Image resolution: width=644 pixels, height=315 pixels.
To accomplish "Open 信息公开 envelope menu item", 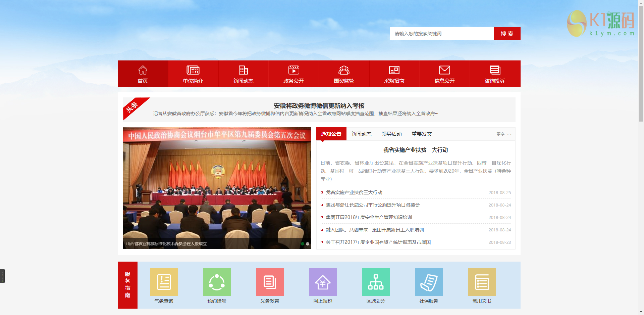I will click(x=444, y=74).
